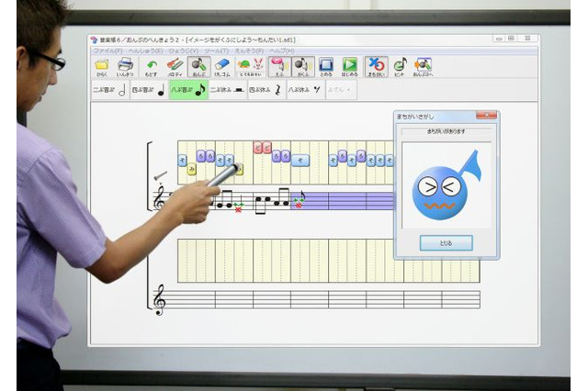
Task: Open the へんしゅう(E) menu
Action: click(145, 50)
